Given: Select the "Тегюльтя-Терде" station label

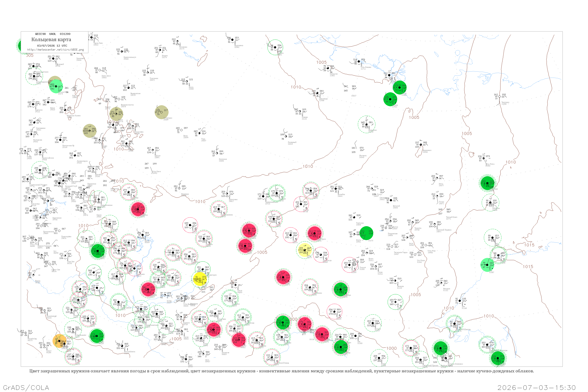Looking at the screenshot, I should pyautogui.click(x=400, y=252).
